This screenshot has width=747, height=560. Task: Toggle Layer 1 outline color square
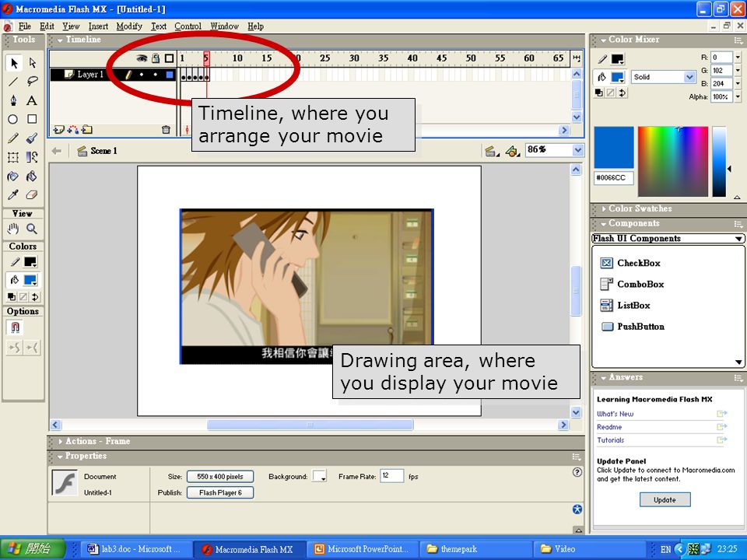(x=170, y=75)
